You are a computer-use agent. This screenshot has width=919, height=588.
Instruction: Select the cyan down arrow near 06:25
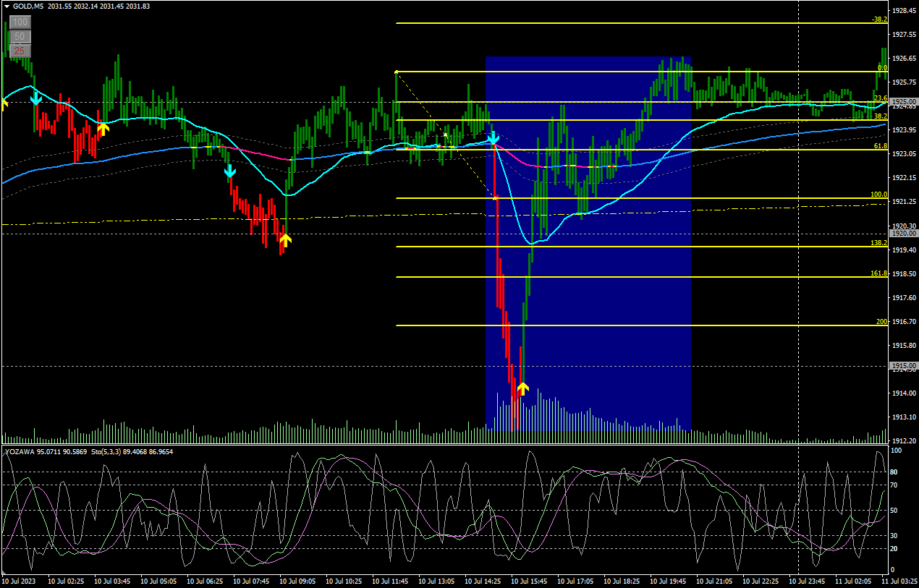point(229,171)
